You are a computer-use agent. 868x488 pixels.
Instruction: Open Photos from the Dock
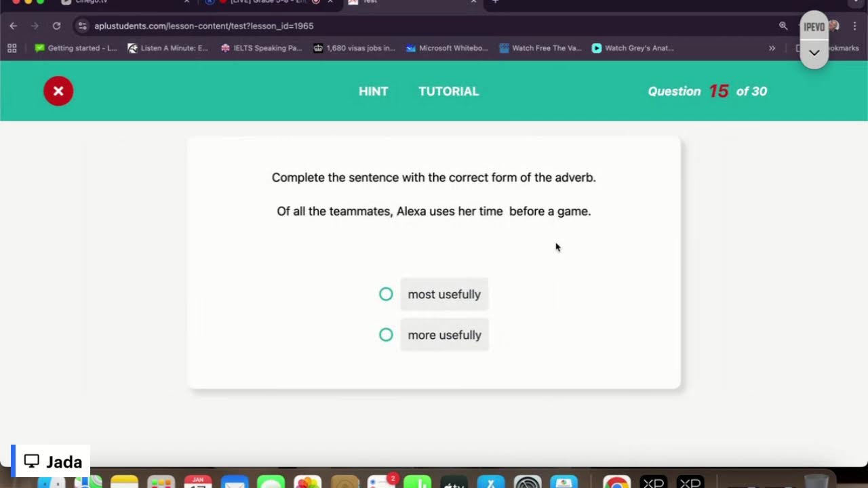tap(308, 482)
